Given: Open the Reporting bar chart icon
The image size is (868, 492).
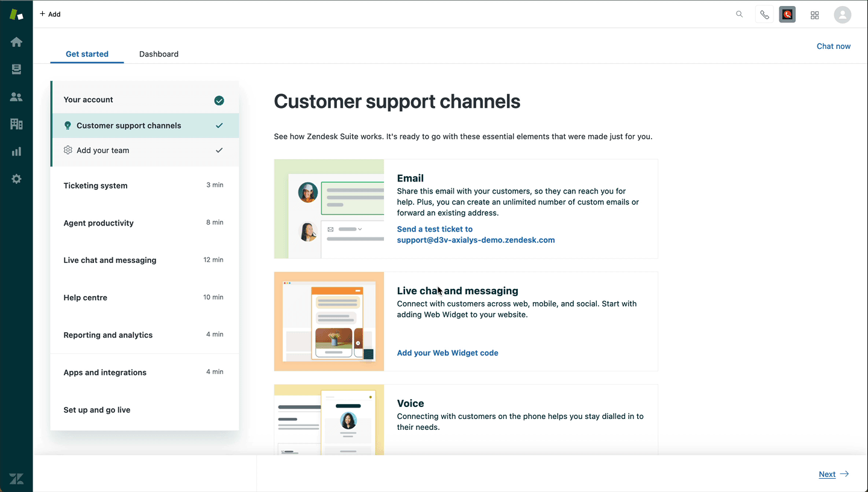Looking at the screenshot, I should point(16,151).
